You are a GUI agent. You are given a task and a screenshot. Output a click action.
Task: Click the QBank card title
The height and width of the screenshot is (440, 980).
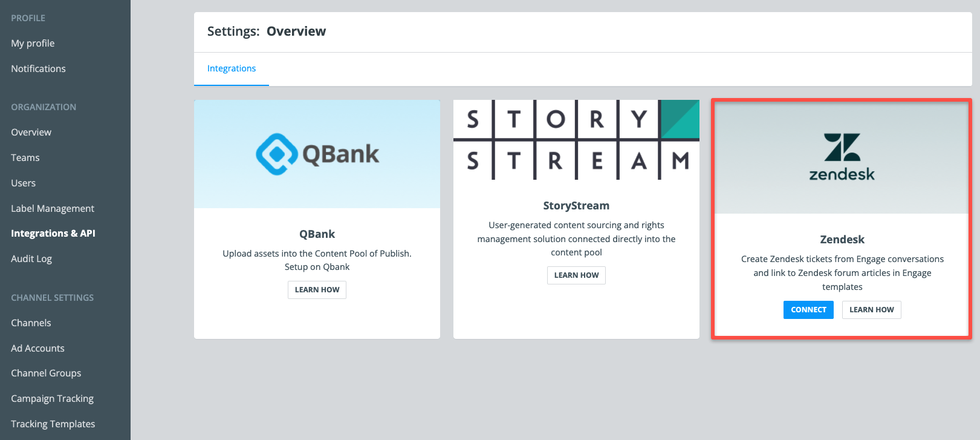[317, 234]
